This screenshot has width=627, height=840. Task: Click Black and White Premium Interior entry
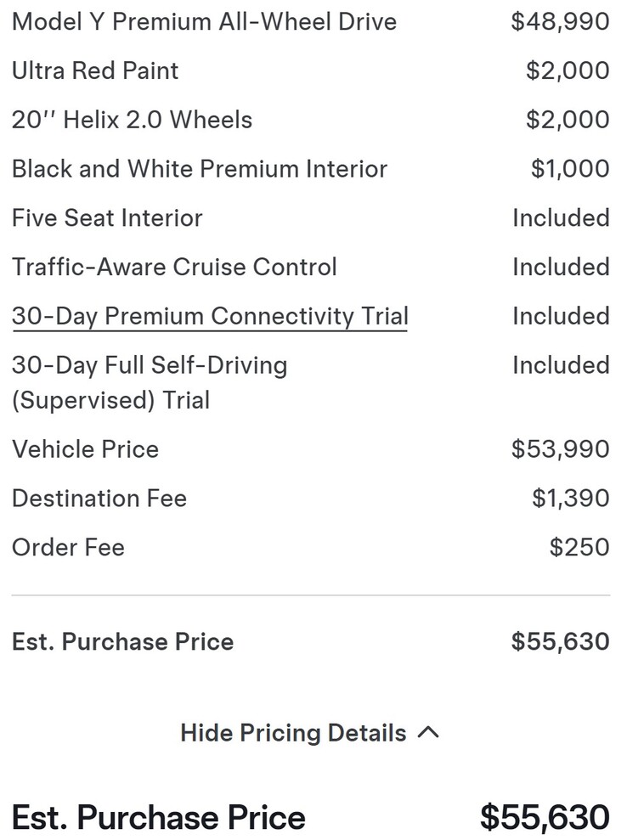200,169
